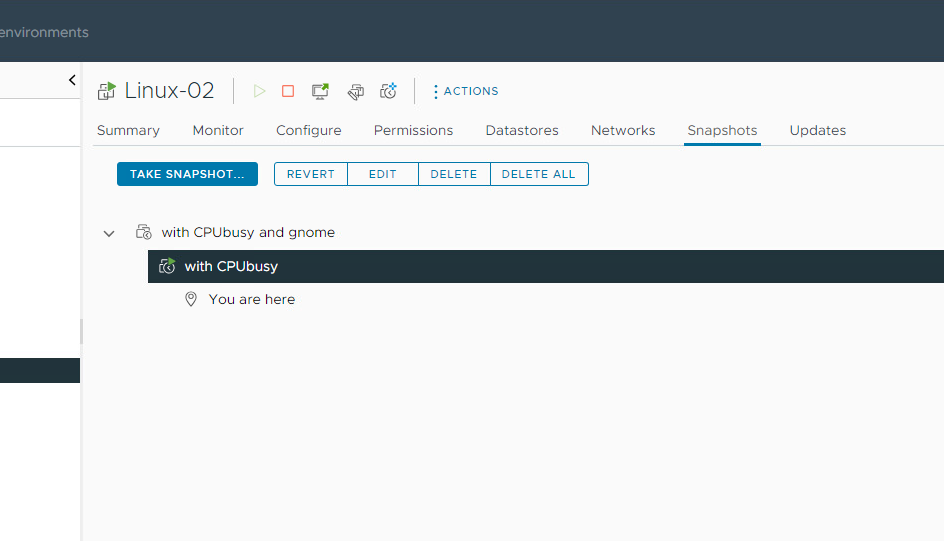Open the three-dot ACTIONS menu

click(x=465, y=91)
